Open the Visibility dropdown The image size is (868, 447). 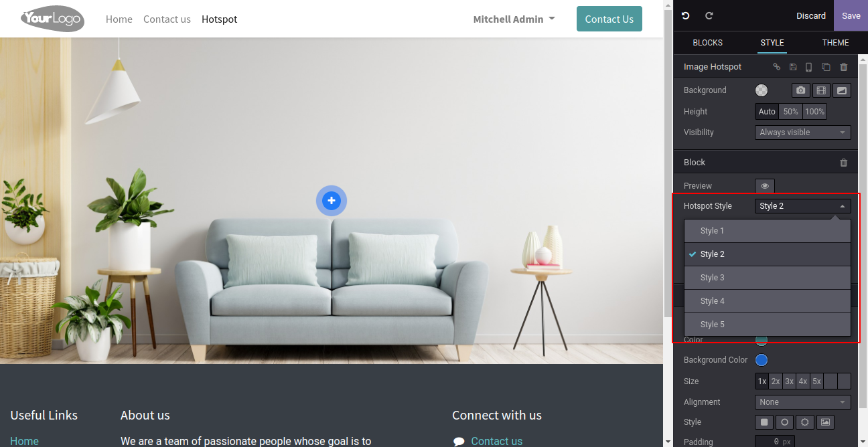tap(802, 132)
